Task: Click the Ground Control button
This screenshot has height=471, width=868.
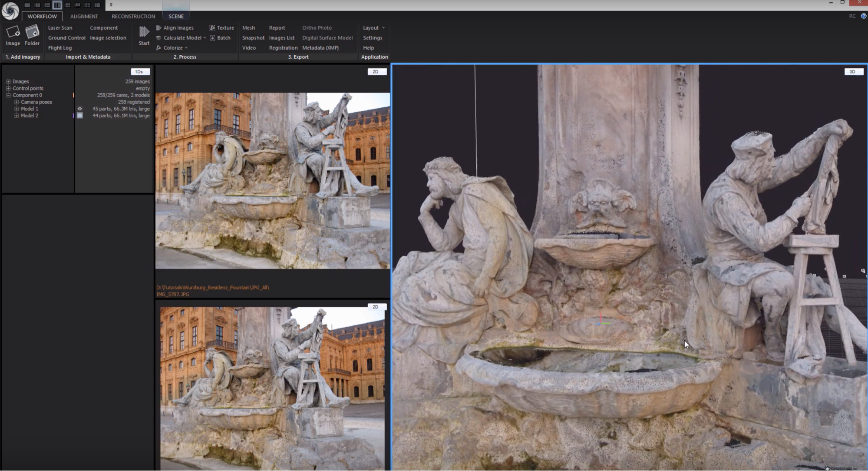Action: click(x=66, y=38)
